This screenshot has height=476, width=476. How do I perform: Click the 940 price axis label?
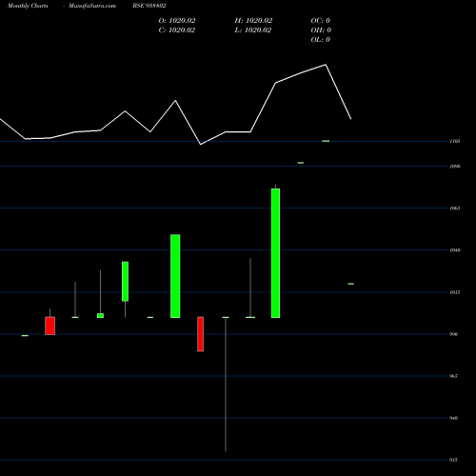point(454,418)
